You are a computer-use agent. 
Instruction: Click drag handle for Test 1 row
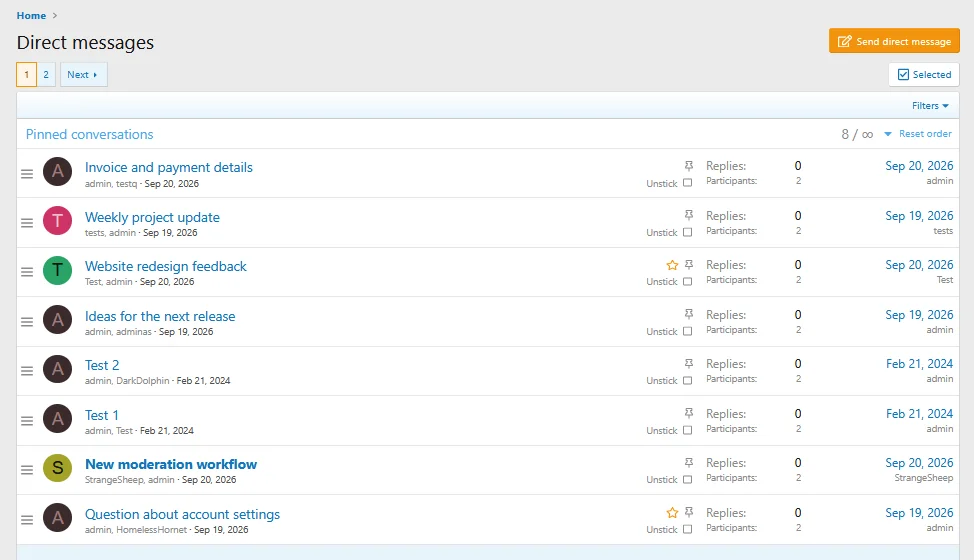27,421
